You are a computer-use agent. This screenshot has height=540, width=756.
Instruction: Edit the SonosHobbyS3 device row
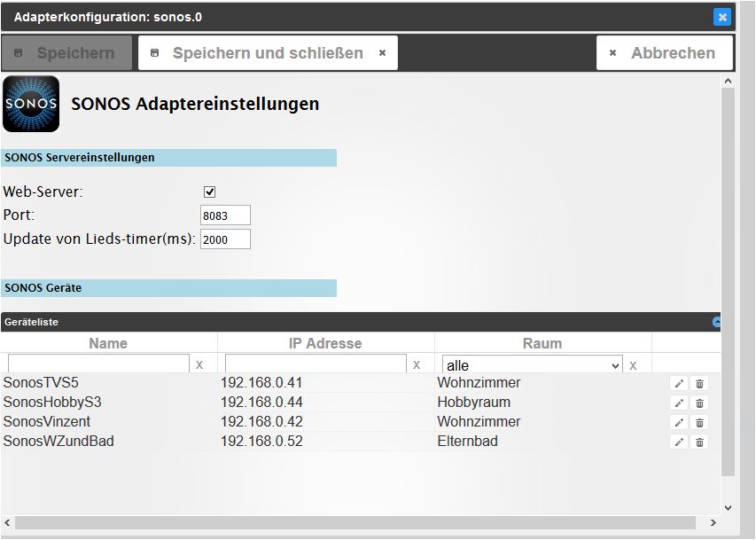(x=679, y=403)
